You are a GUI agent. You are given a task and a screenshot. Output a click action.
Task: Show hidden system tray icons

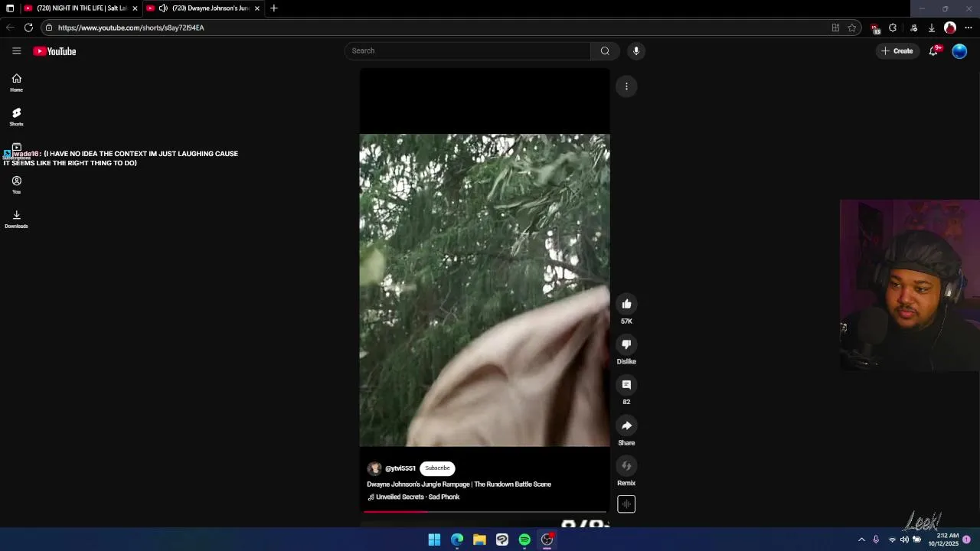click(861, 540)
